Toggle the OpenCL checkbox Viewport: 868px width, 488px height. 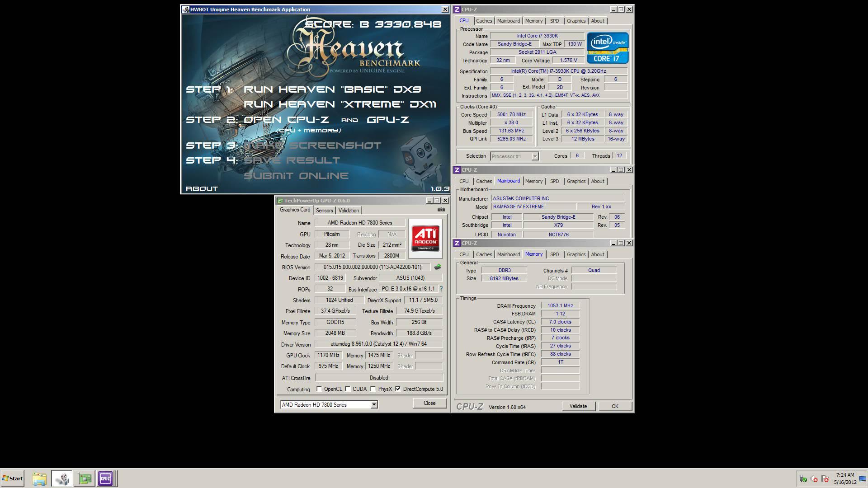coord(319,389)
